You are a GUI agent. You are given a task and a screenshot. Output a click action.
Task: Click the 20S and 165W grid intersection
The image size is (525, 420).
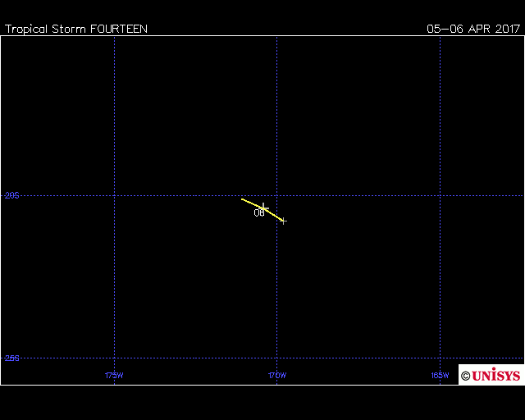pyautogui.click(x=440, y=195)
